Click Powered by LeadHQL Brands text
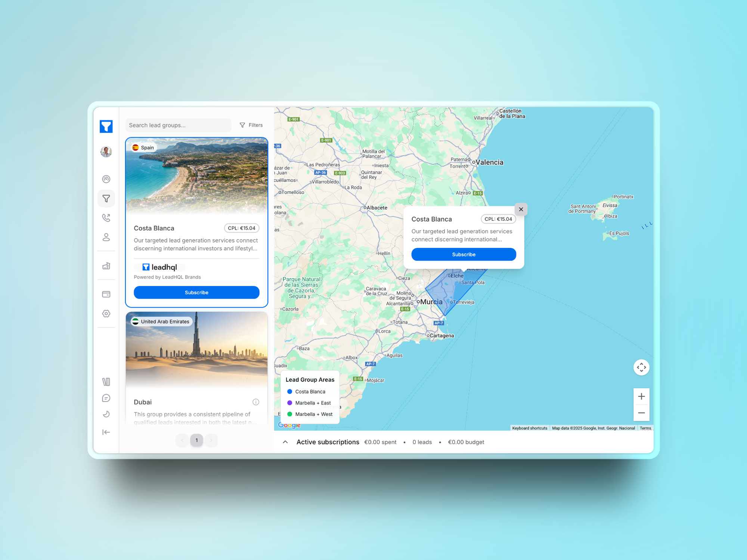Viewport: 747px width, 560px height. tap(167, 277)
